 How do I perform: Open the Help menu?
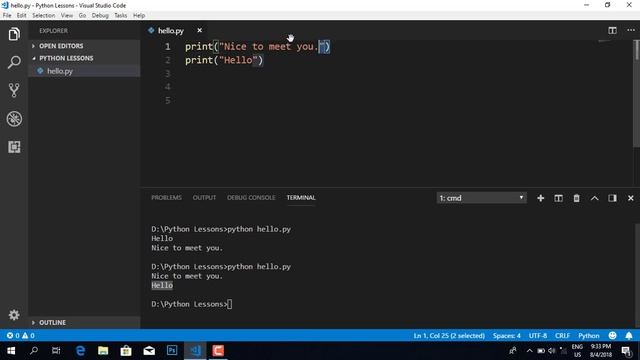click(139, 16)
